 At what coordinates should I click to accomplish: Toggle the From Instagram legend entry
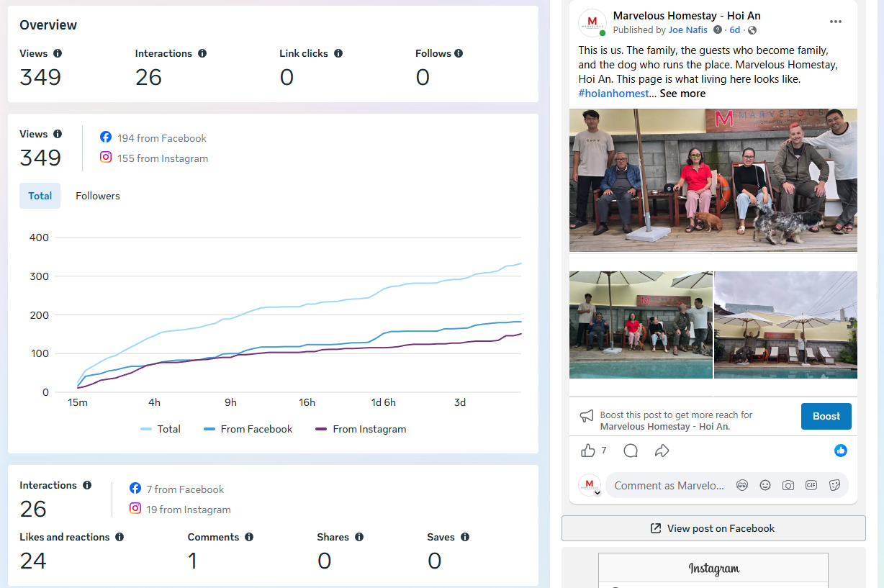tap(361, 429)
